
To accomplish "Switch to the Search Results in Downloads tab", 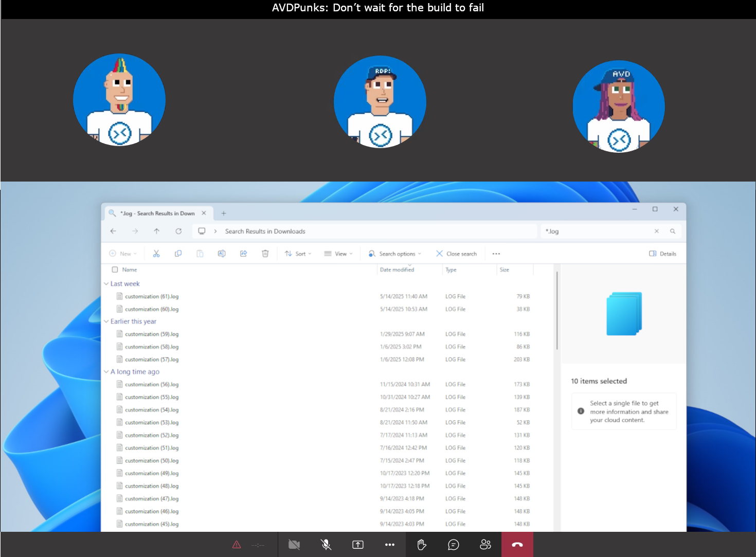I will [x=154, y=213].
